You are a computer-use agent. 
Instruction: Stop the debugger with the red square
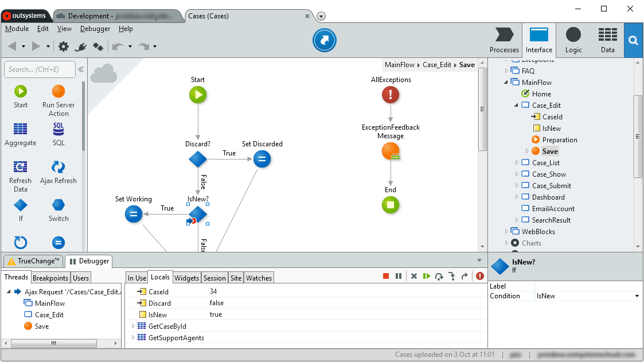pyautogui.click(x=385, y=276)
